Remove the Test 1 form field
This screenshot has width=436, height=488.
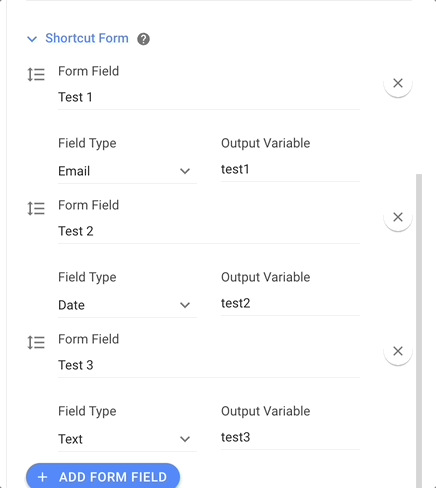398,83
